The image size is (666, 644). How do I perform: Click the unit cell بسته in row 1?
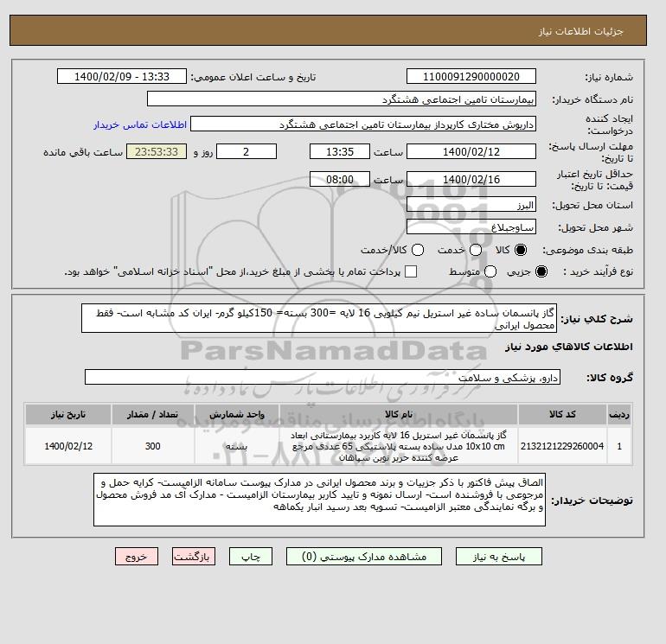(237, 446)
